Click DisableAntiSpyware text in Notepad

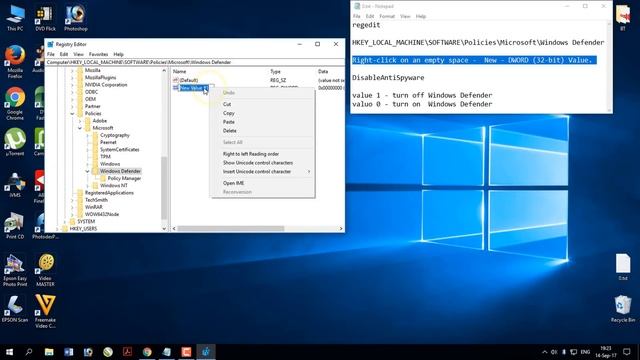click(x=388, y=78)
